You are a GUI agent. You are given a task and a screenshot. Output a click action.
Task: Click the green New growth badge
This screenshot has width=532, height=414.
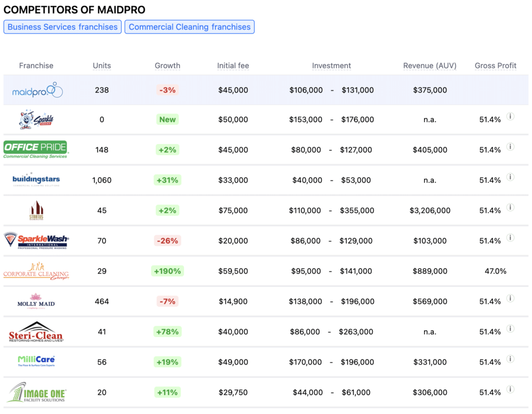(x=167, y=119)
